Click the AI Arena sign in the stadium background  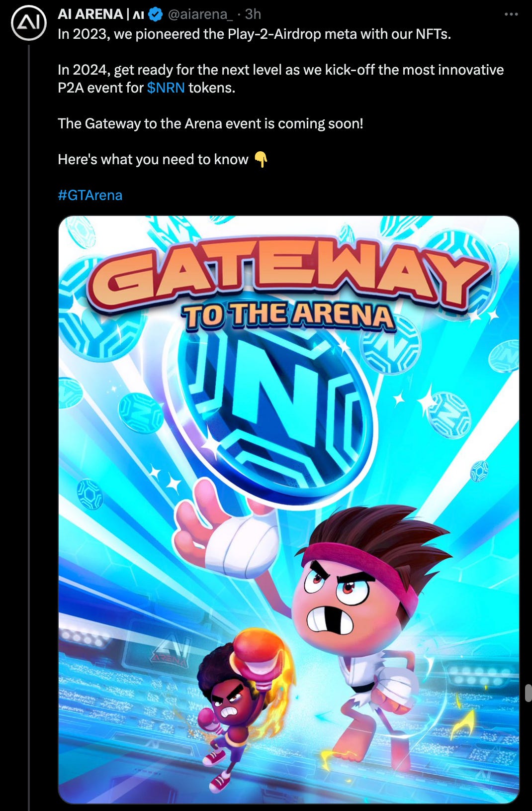point(172,653)
